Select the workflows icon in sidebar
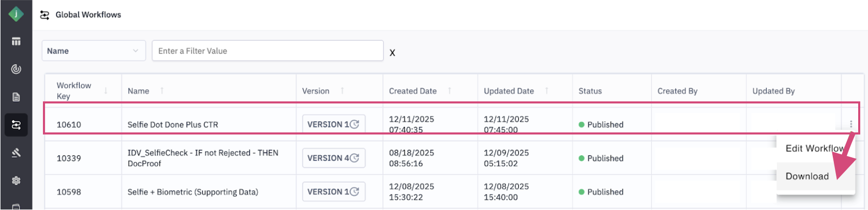 click(x=16, y=125)
